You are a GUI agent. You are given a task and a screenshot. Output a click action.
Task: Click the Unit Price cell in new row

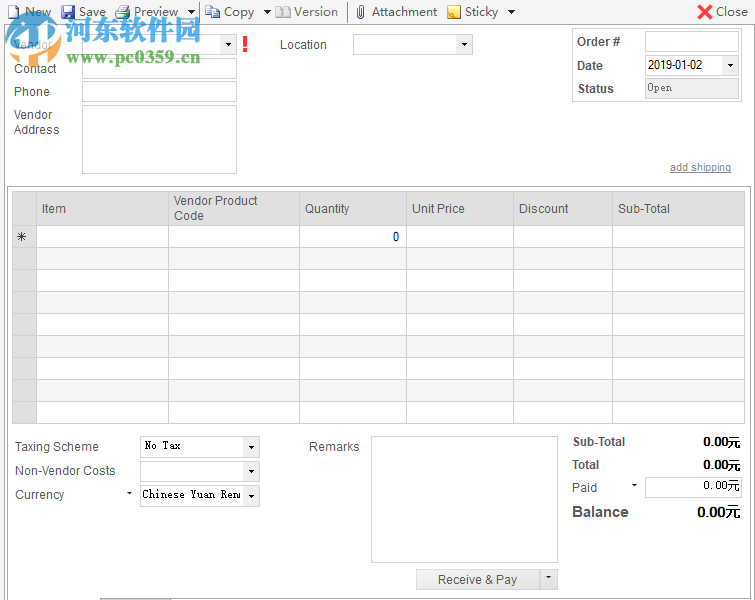click(460, 236)
